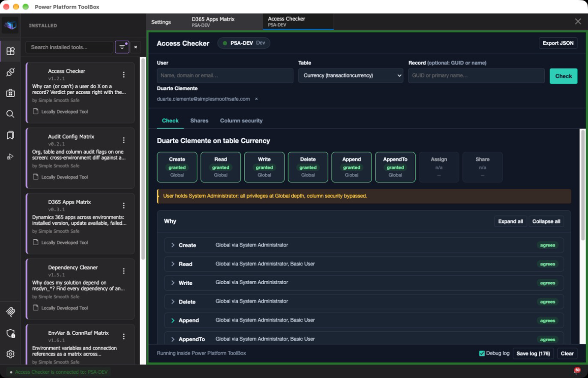The width and height of the screenshot is (588, 378).
Task: Open the search magnifier icon in sidebar
Action: point(10,114)
